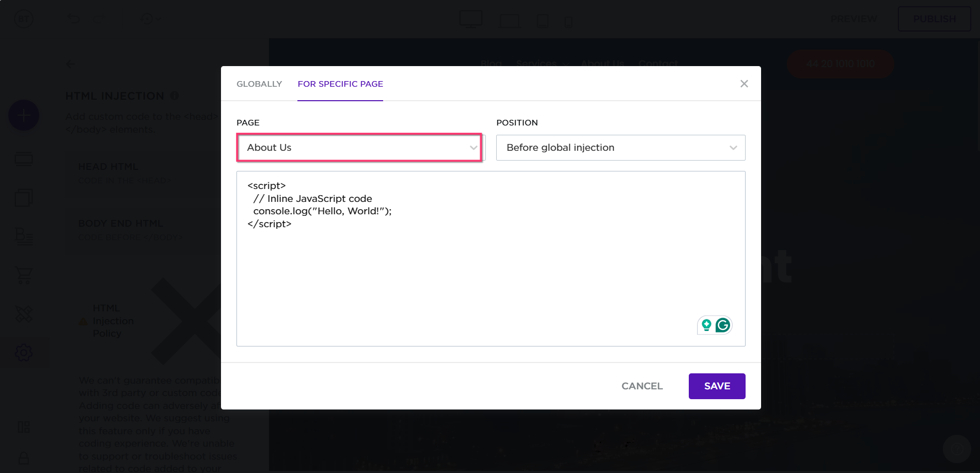Expand the Services menu in site navigation

[x=542, y=64]
